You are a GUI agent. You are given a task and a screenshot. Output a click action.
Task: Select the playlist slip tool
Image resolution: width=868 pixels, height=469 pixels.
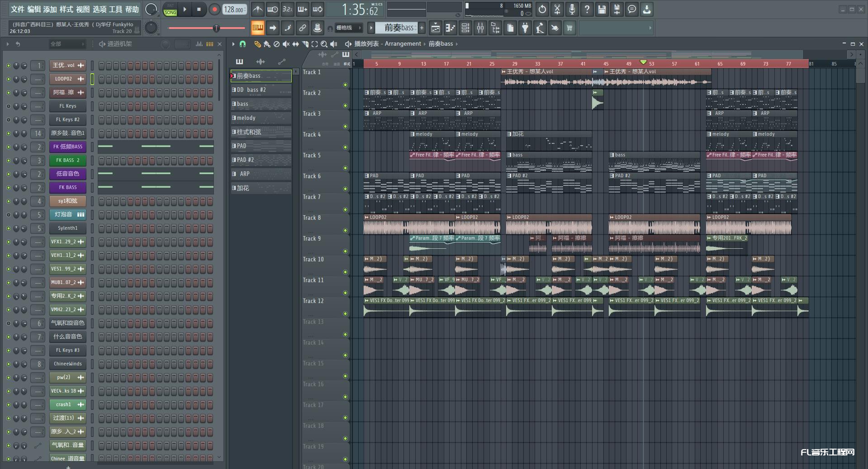tap(295, 44)
